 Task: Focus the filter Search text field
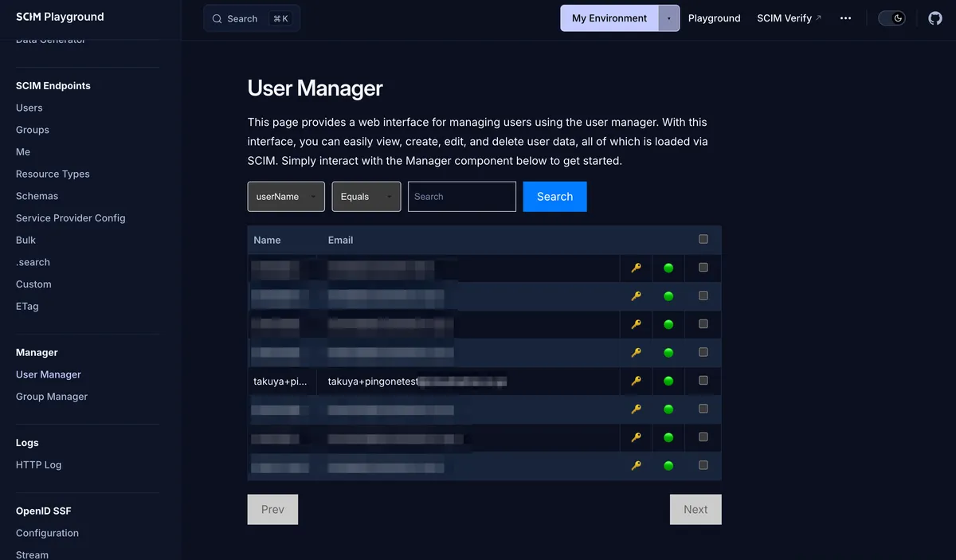462,197
